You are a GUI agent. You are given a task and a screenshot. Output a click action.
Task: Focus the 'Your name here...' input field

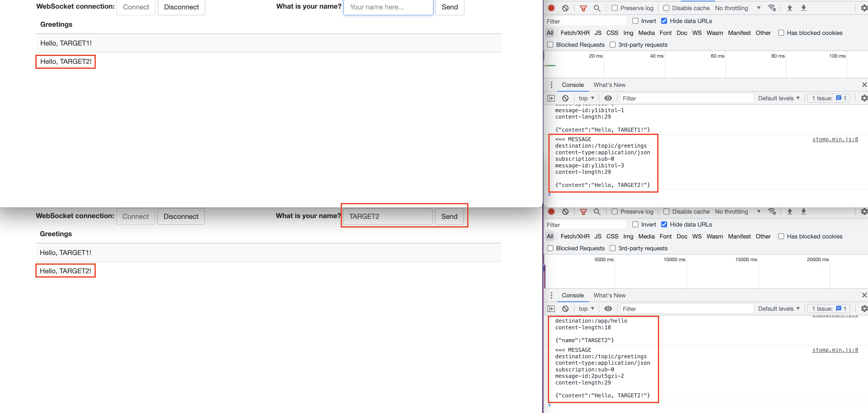388,7
